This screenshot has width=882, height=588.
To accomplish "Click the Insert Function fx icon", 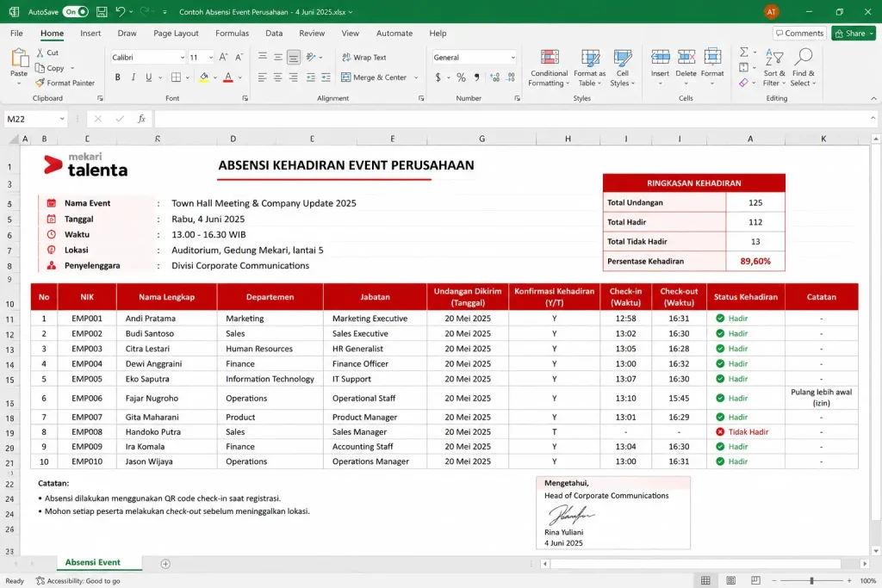I will 142,119.
